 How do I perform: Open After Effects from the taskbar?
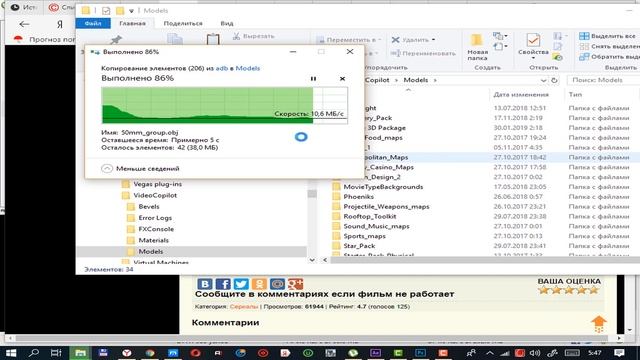[x=376, y=353]
